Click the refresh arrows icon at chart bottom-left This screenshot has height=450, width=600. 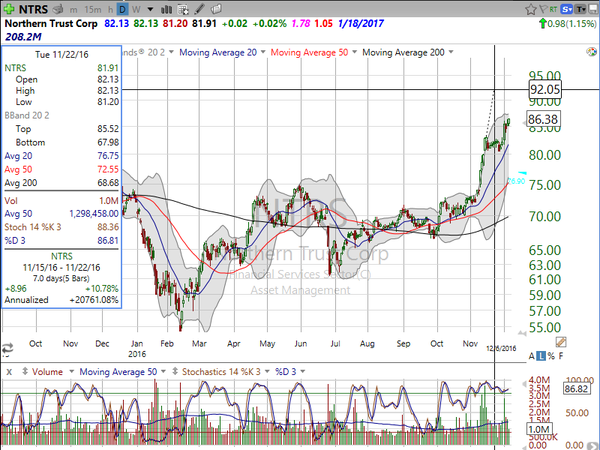coord(7,349)
